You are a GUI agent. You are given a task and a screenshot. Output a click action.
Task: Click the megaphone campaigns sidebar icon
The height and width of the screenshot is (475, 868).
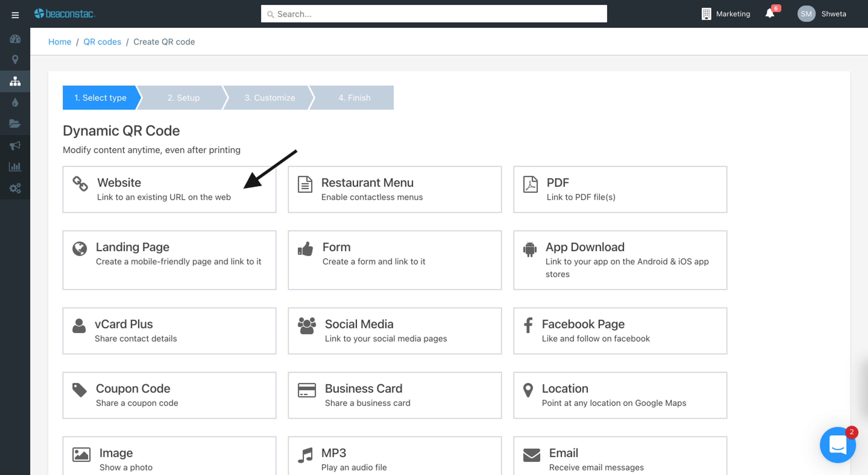click(x=15, y=145)
